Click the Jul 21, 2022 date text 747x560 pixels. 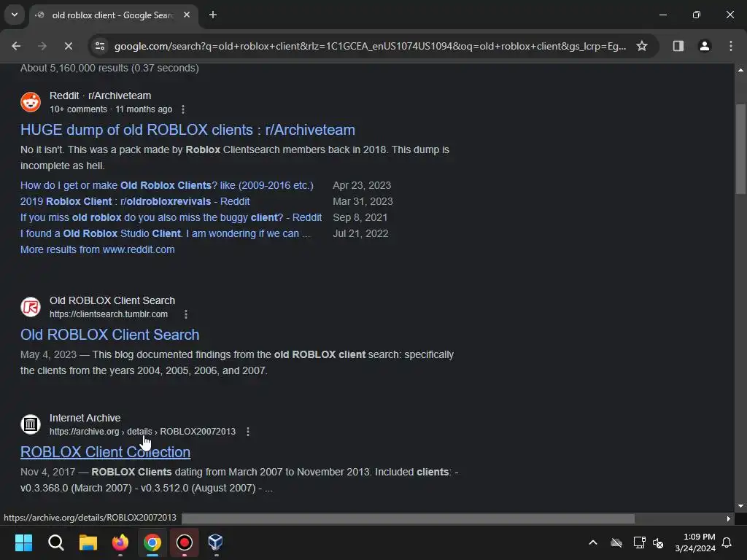360,234
